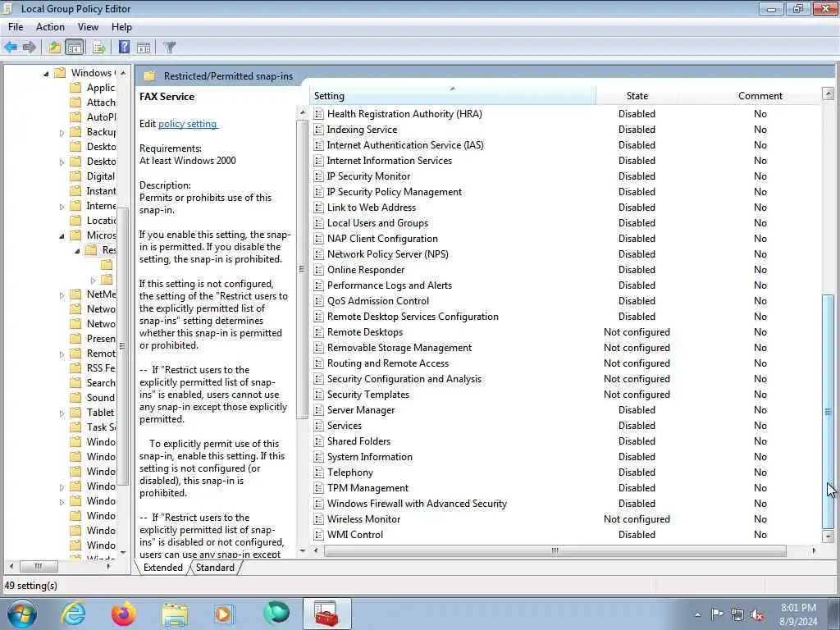Click description pane scroll down arrow
The height and width of the screenshot is (630, 840).
coord(302,550)
